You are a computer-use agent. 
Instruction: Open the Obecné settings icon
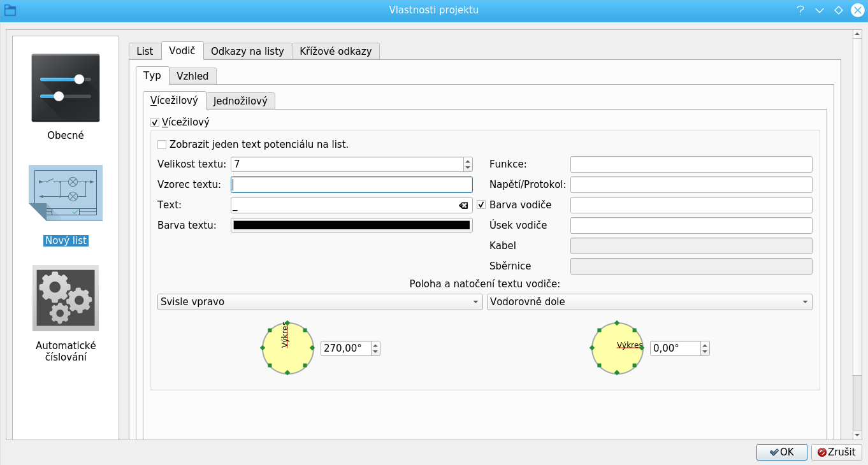[x=66, y=88]
